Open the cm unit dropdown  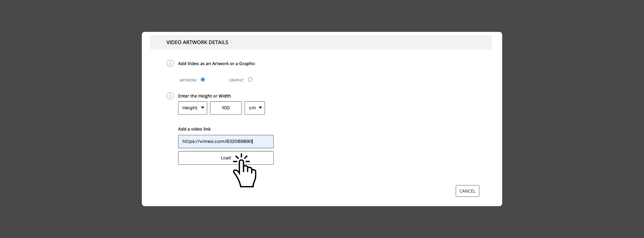tap(255, 108)
